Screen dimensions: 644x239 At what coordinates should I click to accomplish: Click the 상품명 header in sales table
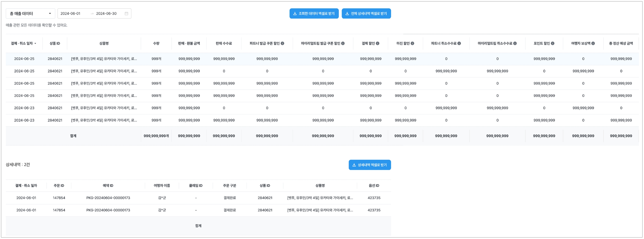pyautogui.click(x=104, y=44)
